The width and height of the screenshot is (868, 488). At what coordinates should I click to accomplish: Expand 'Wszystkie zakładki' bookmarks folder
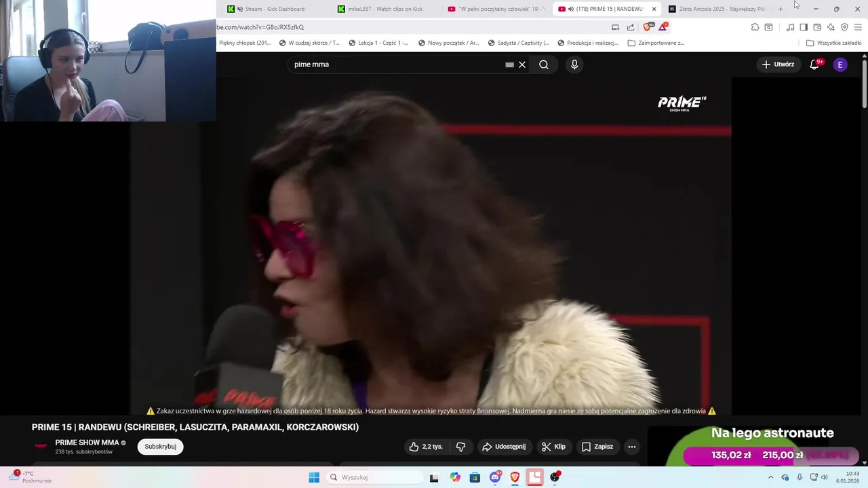(x=833, y=43)
